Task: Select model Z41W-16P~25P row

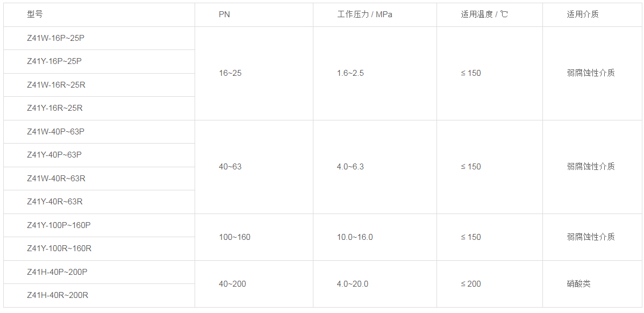Action: click(x=56, y=38)
